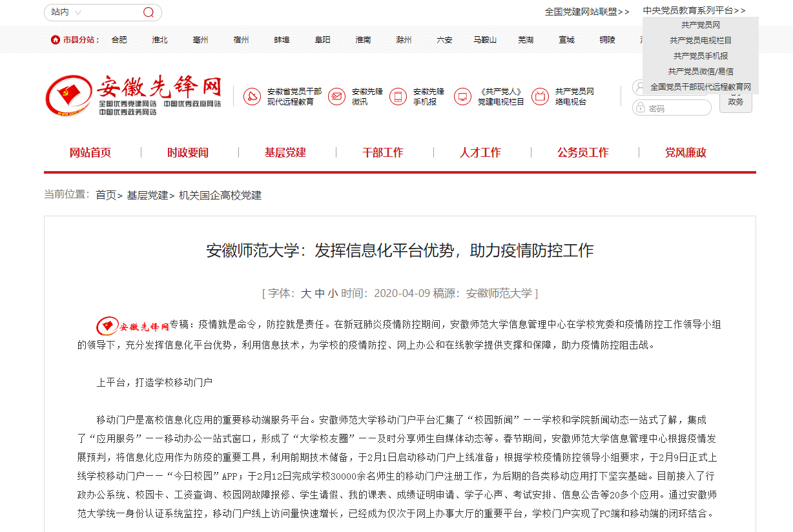Viewport: 793px width, 532px height.
Task: Open 《共产党人》党建电视栏目 monitor icon
Action: click(462, 97)
